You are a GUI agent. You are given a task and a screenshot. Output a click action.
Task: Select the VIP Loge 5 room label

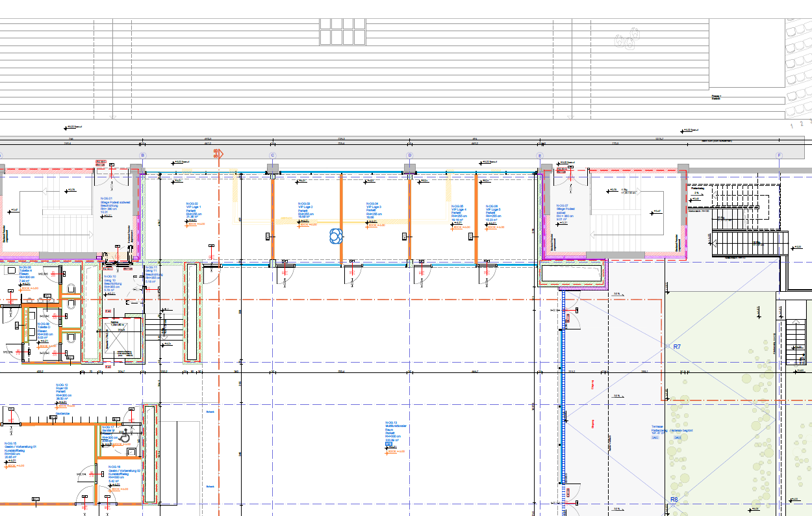tap(493, 210)
